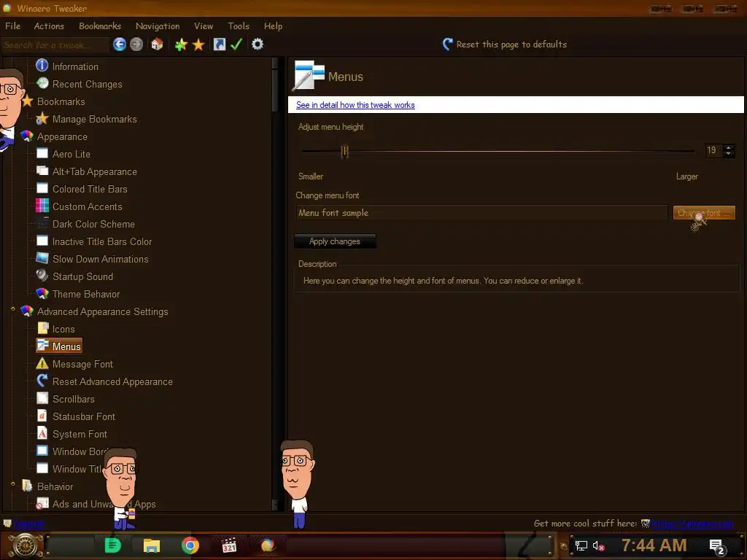This screenshot has height=560, width=747.
Task: Open 'See in detail how this tweak works' link
Action: pos(355,105)
